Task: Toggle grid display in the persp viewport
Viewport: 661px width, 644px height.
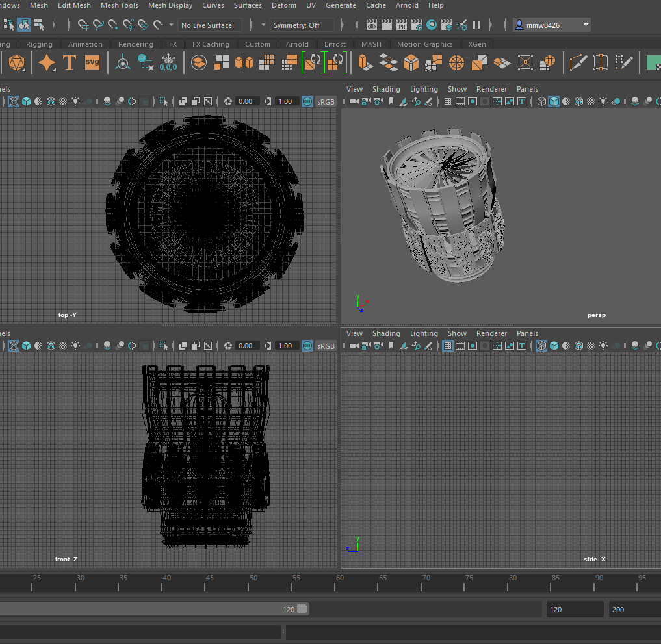Action: (448, 101)
